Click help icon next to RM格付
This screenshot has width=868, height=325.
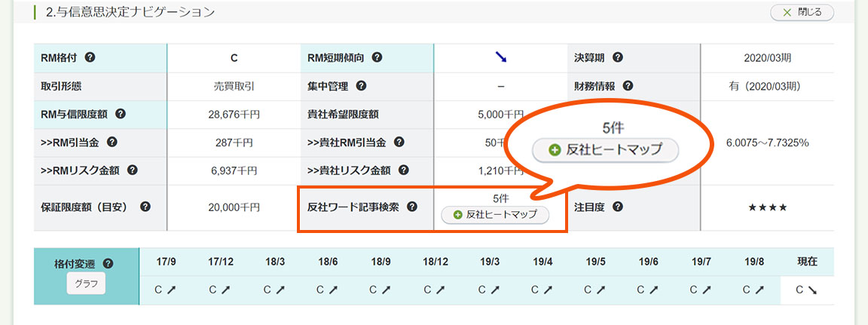90,57
